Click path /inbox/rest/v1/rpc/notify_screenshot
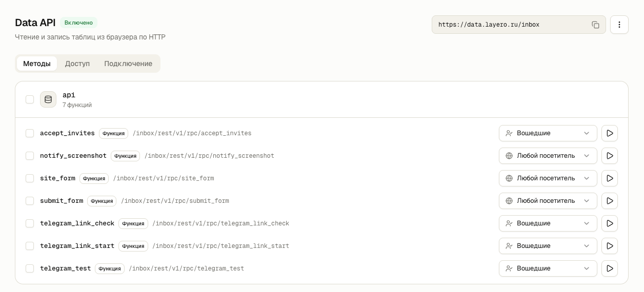This screenshot has width=644, height=292. (209, 156)
